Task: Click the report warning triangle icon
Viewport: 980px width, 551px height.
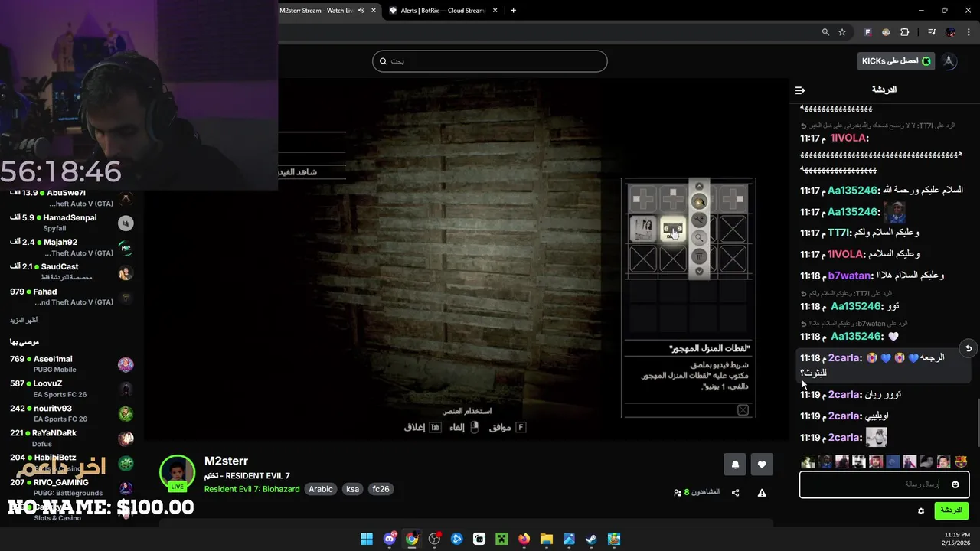Action: point(762,493)
